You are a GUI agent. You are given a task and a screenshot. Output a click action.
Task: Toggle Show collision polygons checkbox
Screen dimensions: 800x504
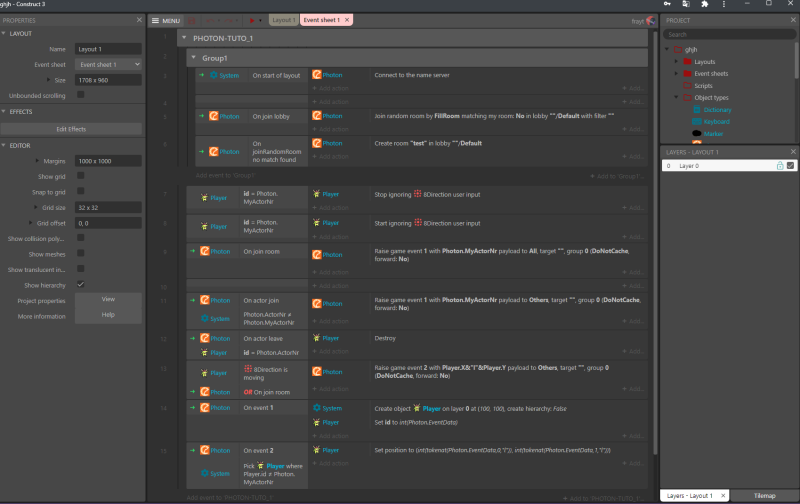click(81, 238)
